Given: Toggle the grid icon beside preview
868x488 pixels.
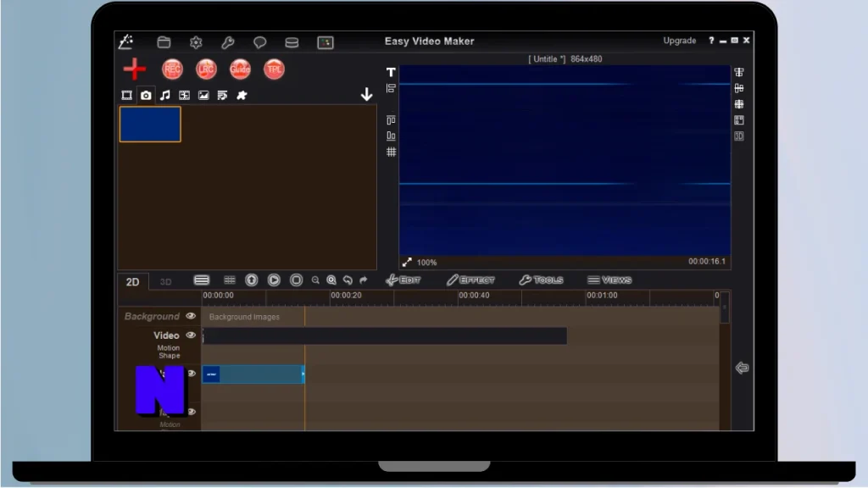Looking at the screenshot, I should 391,152.
